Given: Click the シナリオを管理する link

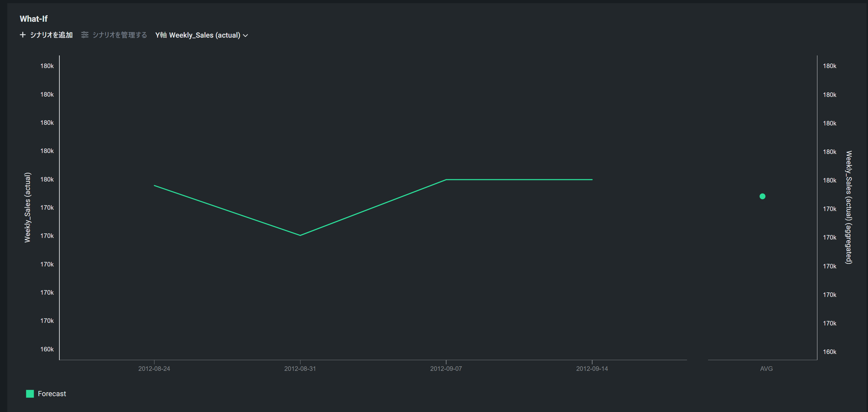Looking at the screenshot, I should click(x=120, y=35).
